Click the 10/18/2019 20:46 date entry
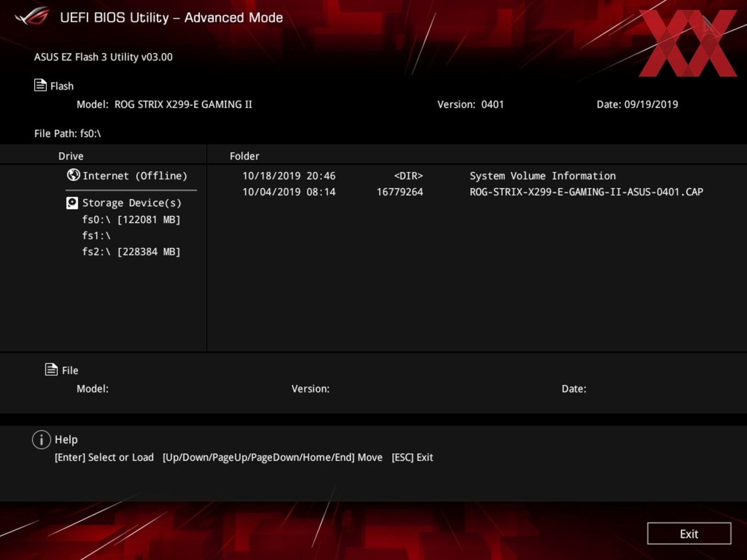Image resolution: width=747 pixels, height=560 pixels. 289,176
